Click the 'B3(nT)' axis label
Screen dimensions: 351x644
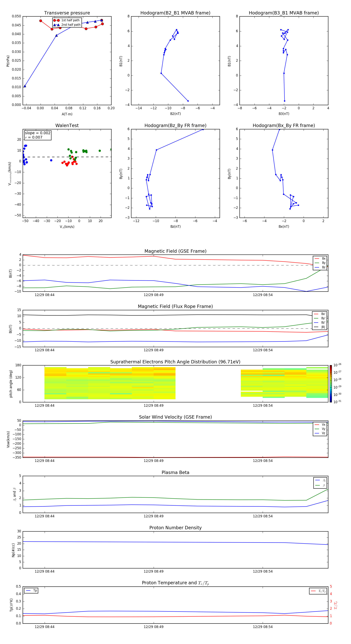[x=284, y=114]
